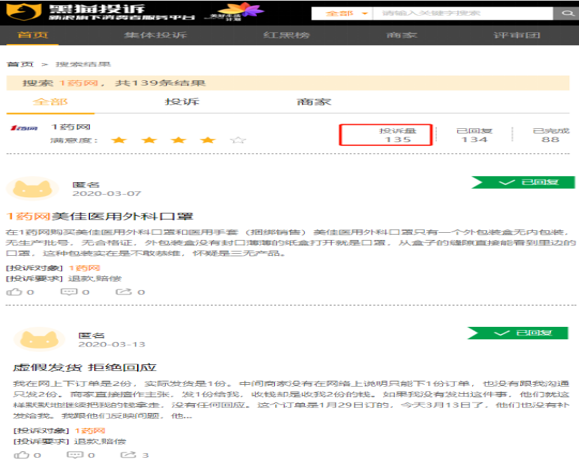Click the anonymous cat avatar dated 2020-03-07
The height and width of the screenshot is (461, 579).
[32, 189]
